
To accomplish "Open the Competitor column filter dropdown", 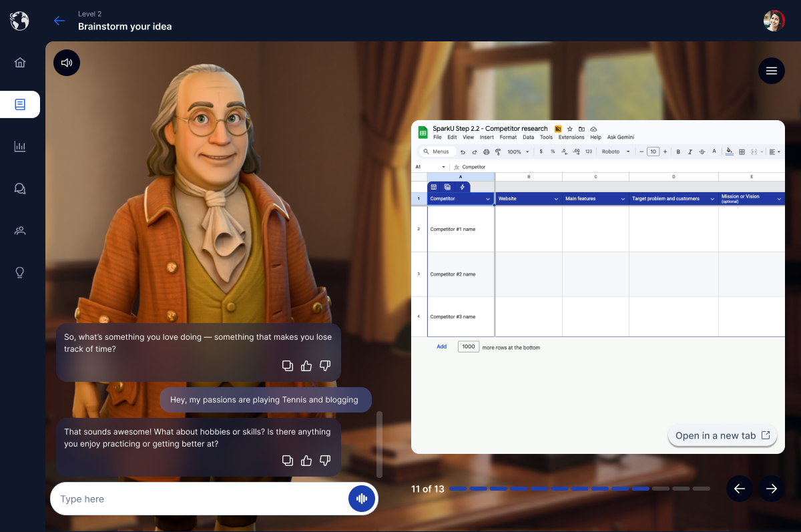I will [488, 199].
